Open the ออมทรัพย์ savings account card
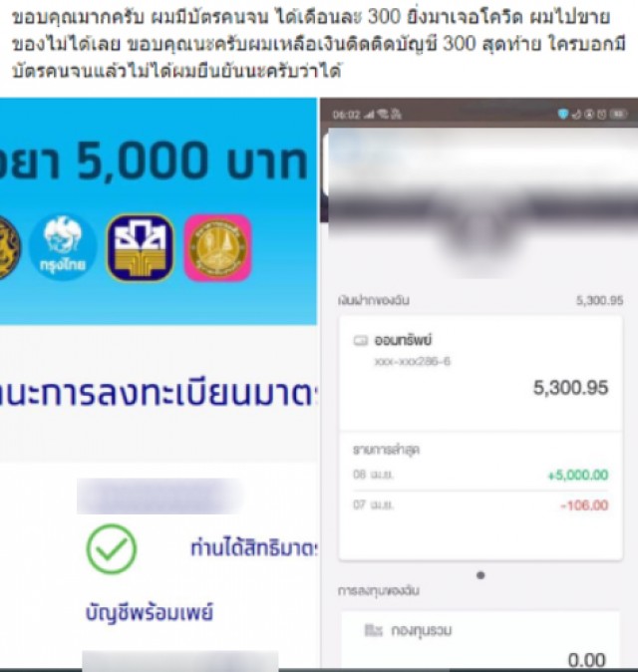 click(480, 374)
